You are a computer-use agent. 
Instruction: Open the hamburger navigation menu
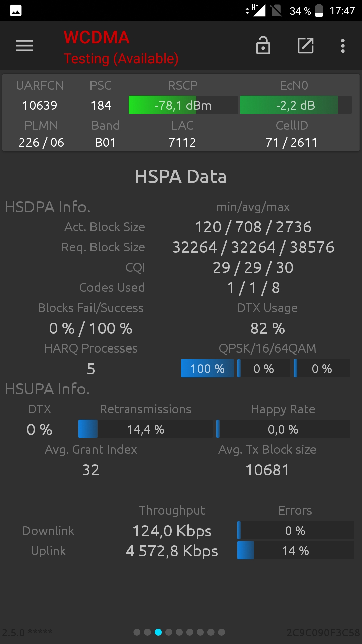click(x=24, y=46)
